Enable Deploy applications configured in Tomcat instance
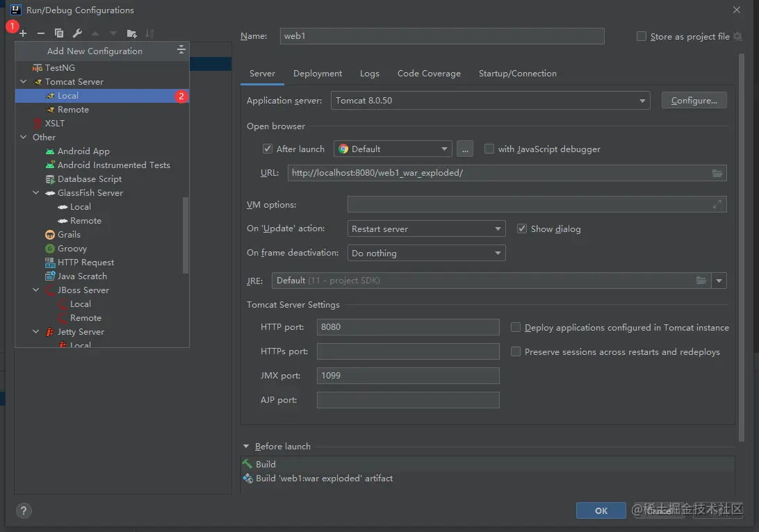Screen dimensions: 759x532 pyautogui.click(x=516, y=327)
